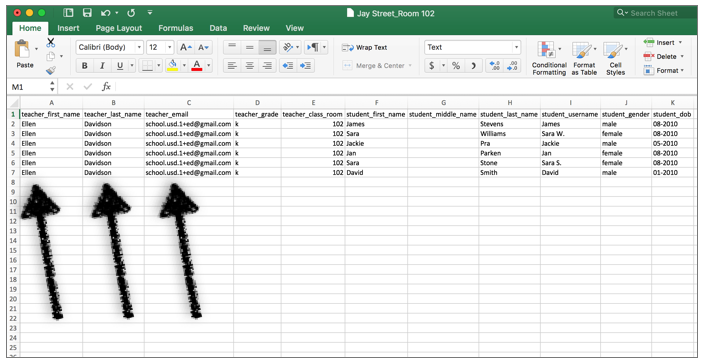Align text right
704x364 pixels.
point(267,66)
